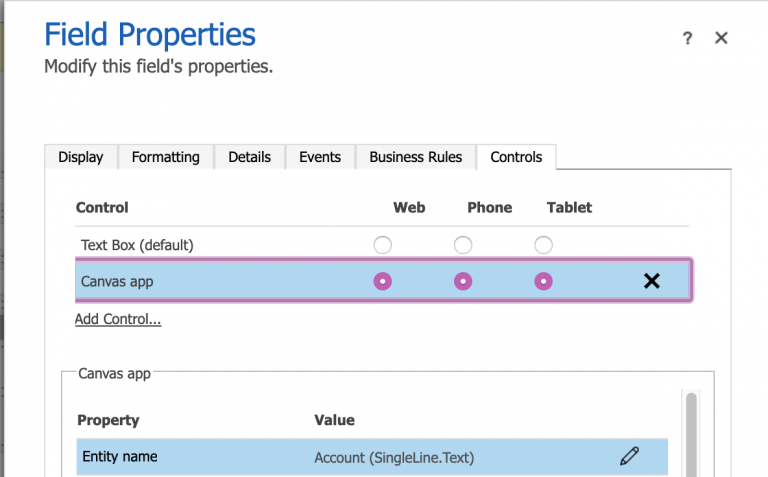Select the Events tab
This screenshot has width=768, height=477.
click(320, 157)
